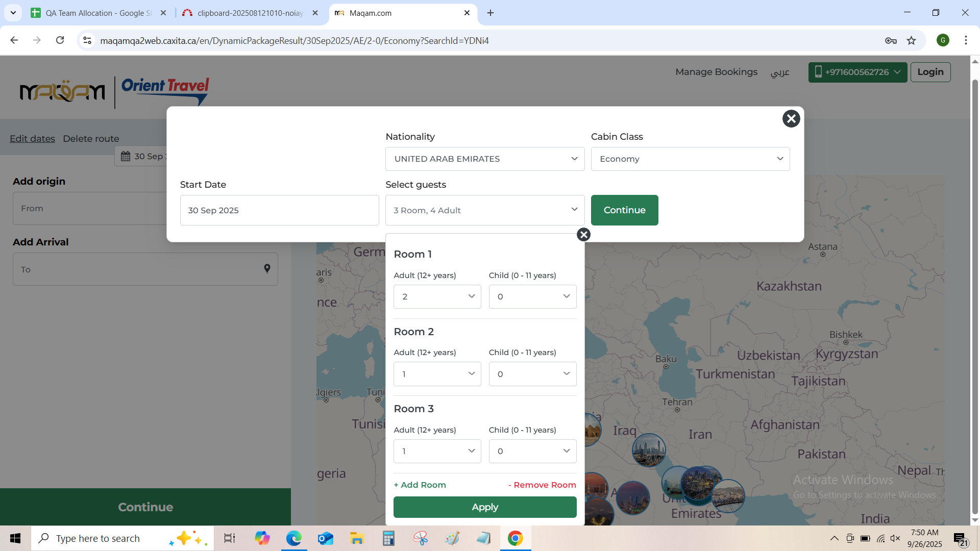Click the Start Date input field
Image resolution: width=980 pixels, height=551 pixels.
click(279, 210)
